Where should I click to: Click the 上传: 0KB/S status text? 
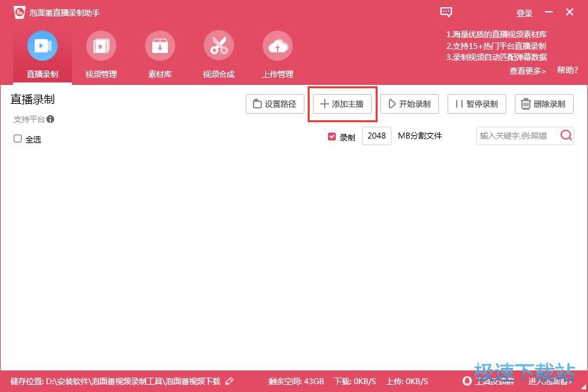pyautogui.click(x=407, y=382)
